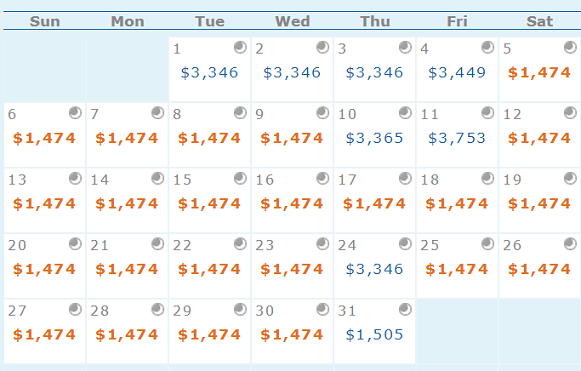
Task: Select the $3,365 fare on day 10
Action: 374,138
